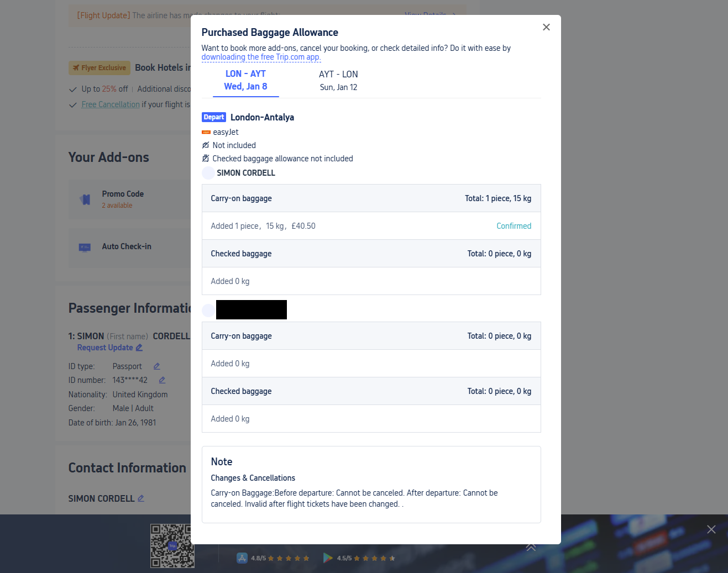Click the App Store rating icon
The image size is (728, 573).
click(x=242, y=558)
